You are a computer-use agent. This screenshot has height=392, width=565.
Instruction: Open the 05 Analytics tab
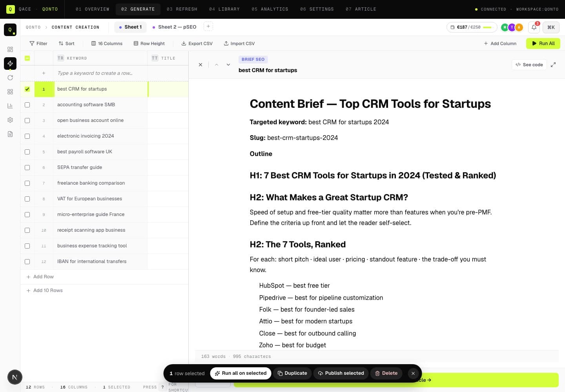coord(270,9)
